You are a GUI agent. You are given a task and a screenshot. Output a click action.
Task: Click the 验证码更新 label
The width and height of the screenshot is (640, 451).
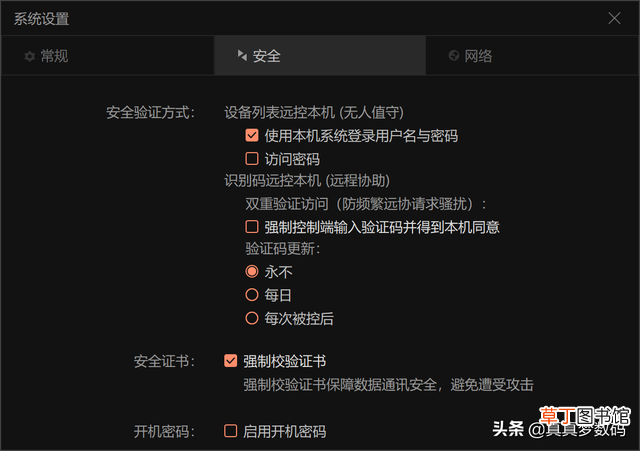283,249
